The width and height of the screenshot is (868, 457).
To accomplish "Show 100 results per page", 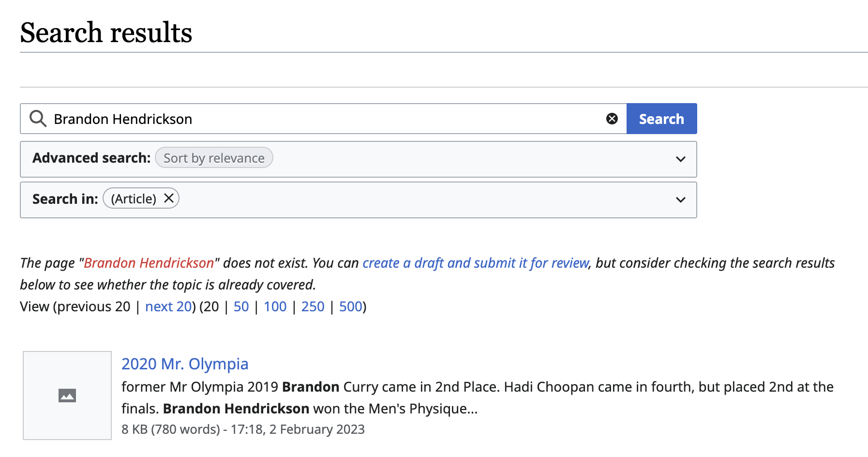I will pyautogui.click(x=275, y=306).
